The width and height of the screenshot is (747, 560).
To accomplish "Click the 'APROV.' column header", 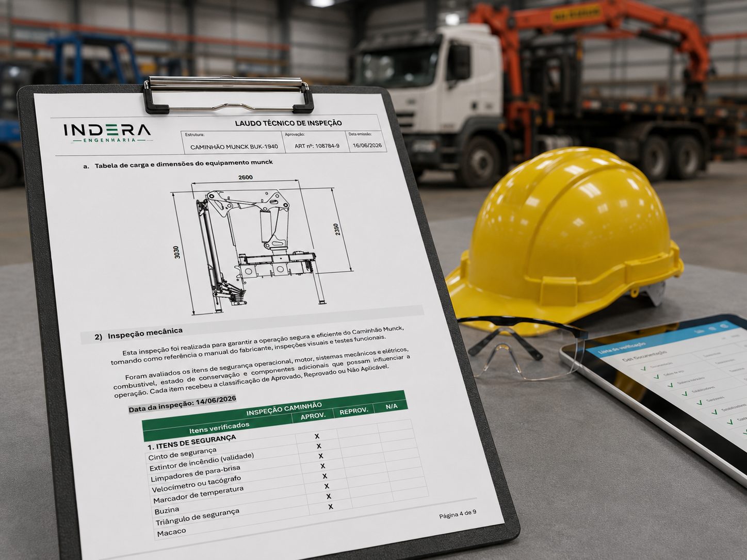I will (x=313, y=416).
